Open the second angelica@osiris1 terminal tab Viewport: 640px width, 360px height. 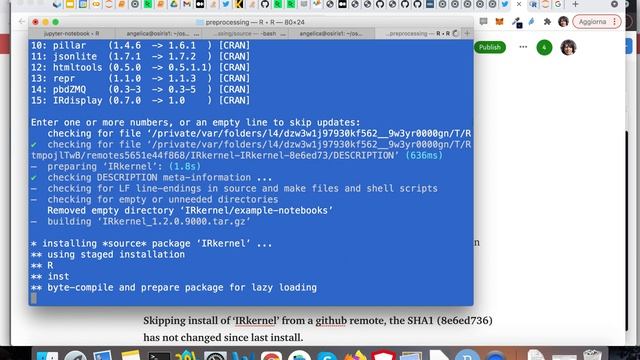point(331,33)
